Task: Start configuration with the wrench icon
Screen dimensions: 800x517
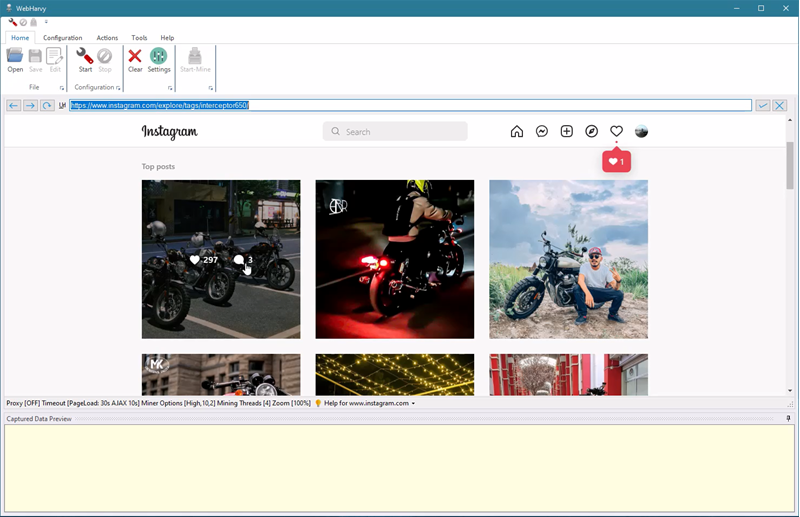Action: [x=85, y=59]
